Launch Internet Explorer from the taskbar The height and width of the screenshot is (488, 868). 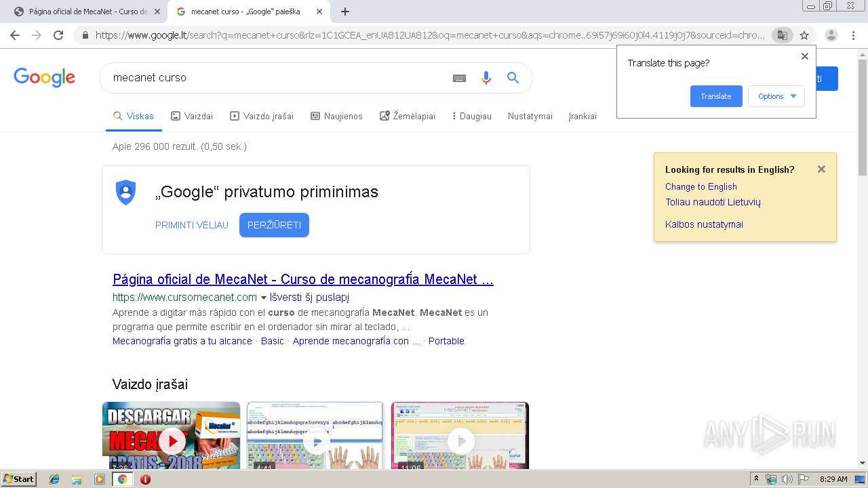click(54, 479)
